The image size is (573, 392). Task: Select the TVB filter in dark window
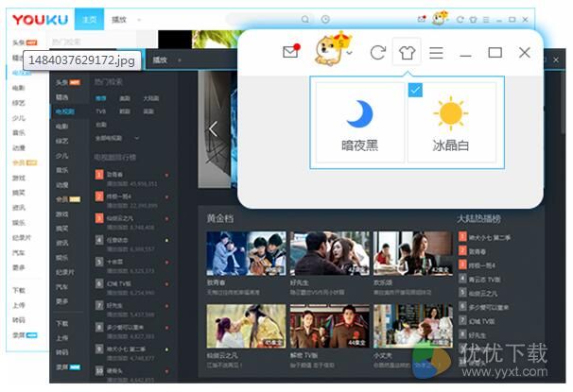point(101,111)
